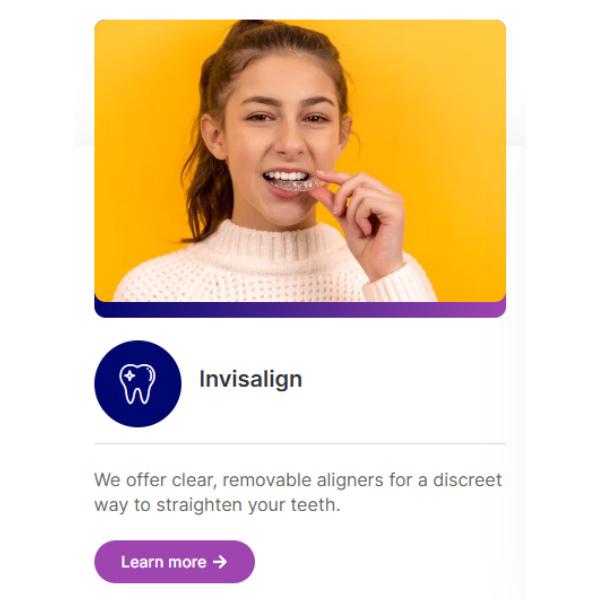
Task: Select the dark blue circle behind the tooth
Action: [138, 384]
